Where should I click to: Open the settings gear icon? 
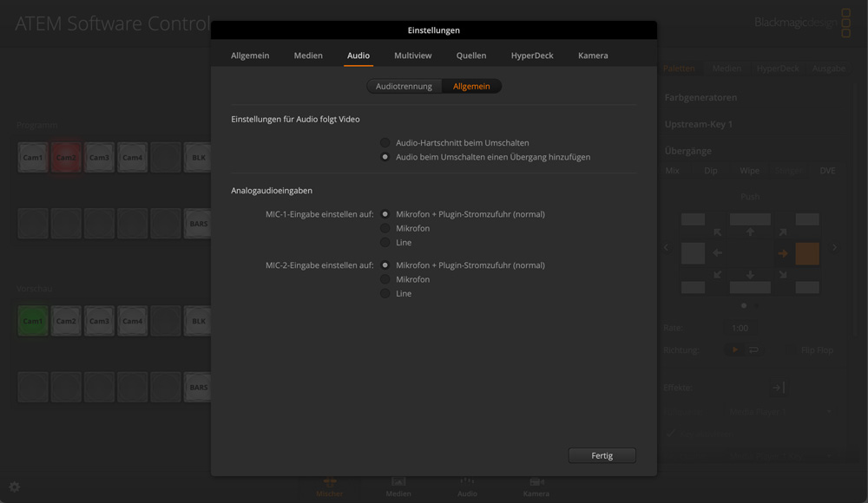(14, 487)
